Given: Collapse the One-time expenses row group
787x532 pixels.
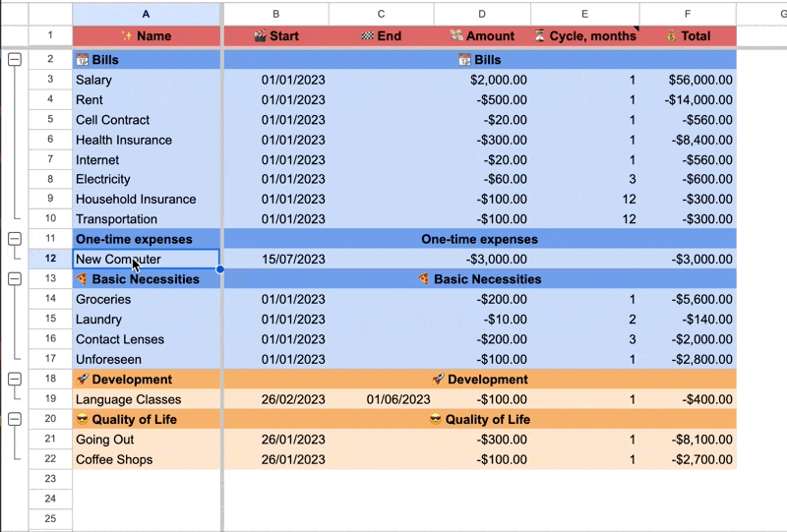Looking at the screenshot, I should (x=15, y=239).
